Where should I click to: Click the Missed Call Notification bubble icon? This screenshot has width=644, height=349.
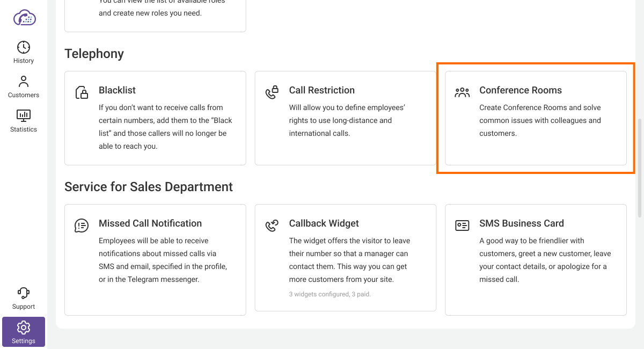pyautogui.click(x=82, y=226)
